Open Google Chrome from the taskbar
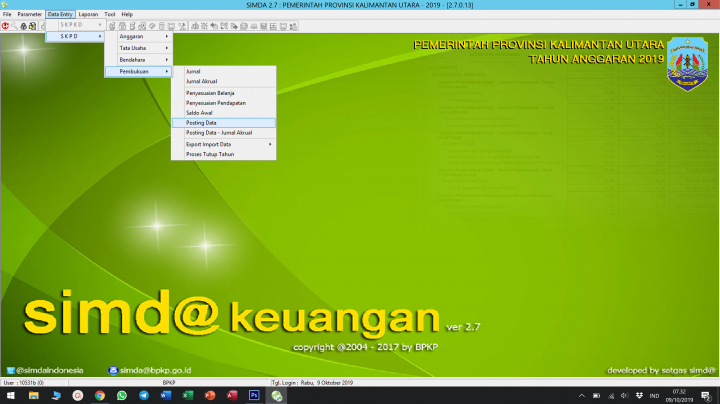Viewport: 720px width, 404px height. (x=100, y=395)
